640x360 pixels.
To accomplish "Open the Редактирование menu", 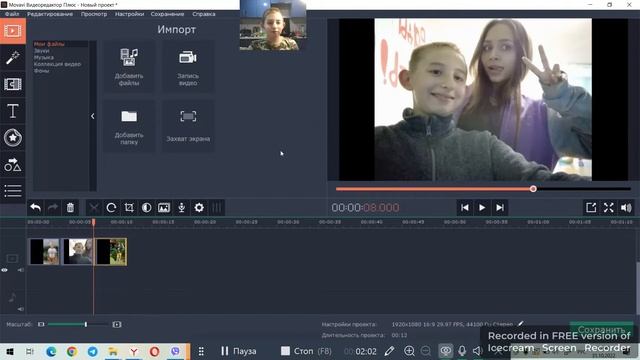I will [50, 14].
